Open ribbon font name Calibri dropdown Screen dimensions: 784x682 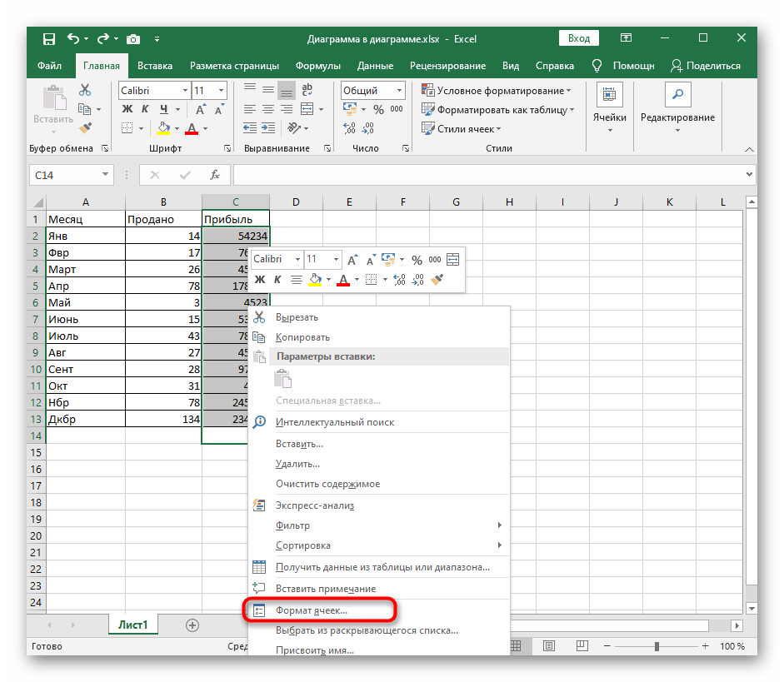(185, 91)
